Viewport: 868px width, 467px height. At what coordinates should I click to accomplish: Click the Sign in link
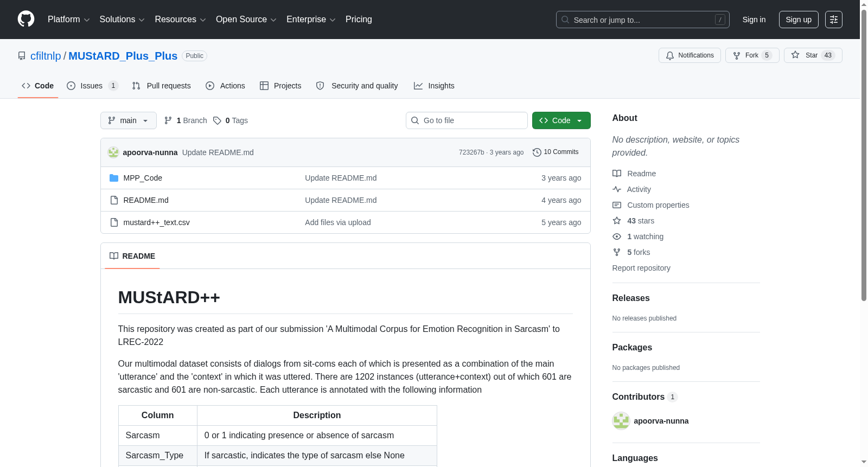tap(754, 20)
